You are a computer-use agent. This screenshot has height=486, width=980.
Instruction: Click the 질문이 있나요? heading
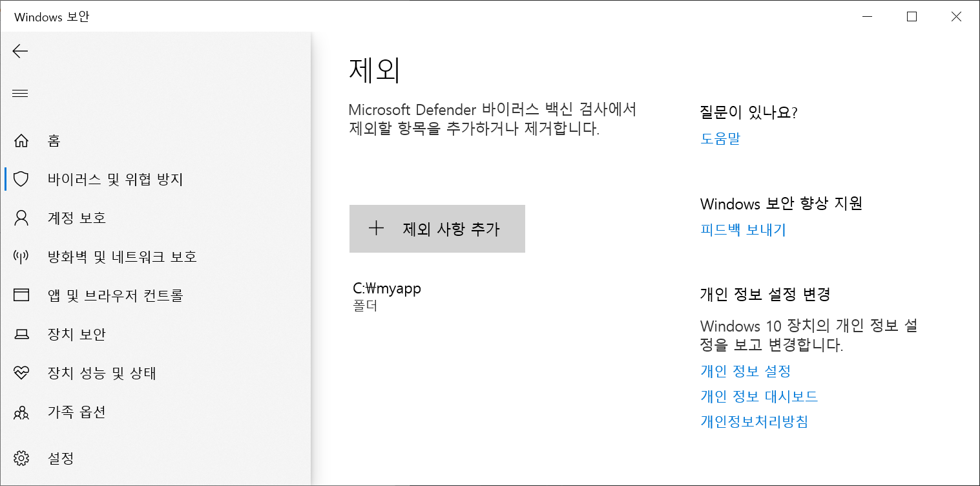click(x=749, y=112)
